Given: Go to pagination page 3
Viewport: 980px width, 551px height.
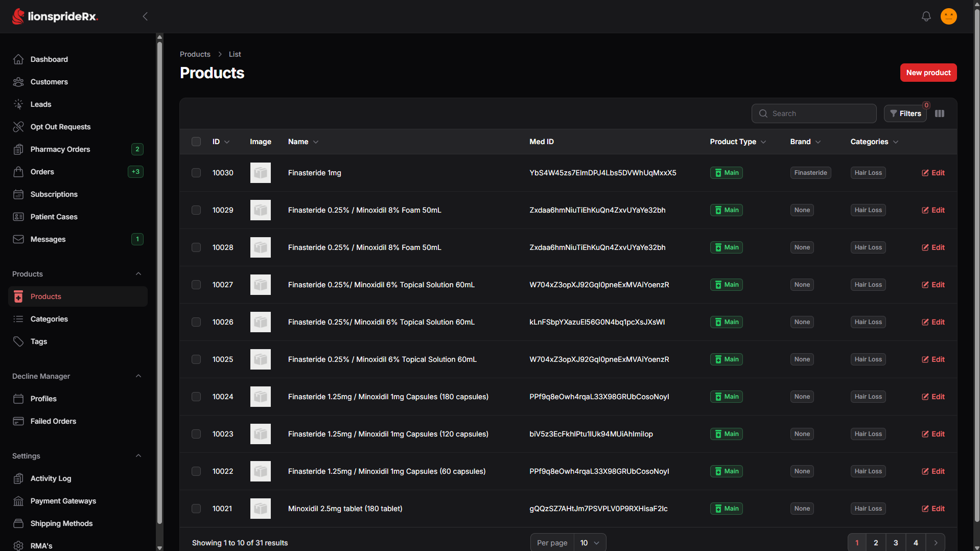Looking at the screenshot, I should click(x=895, y=543).
